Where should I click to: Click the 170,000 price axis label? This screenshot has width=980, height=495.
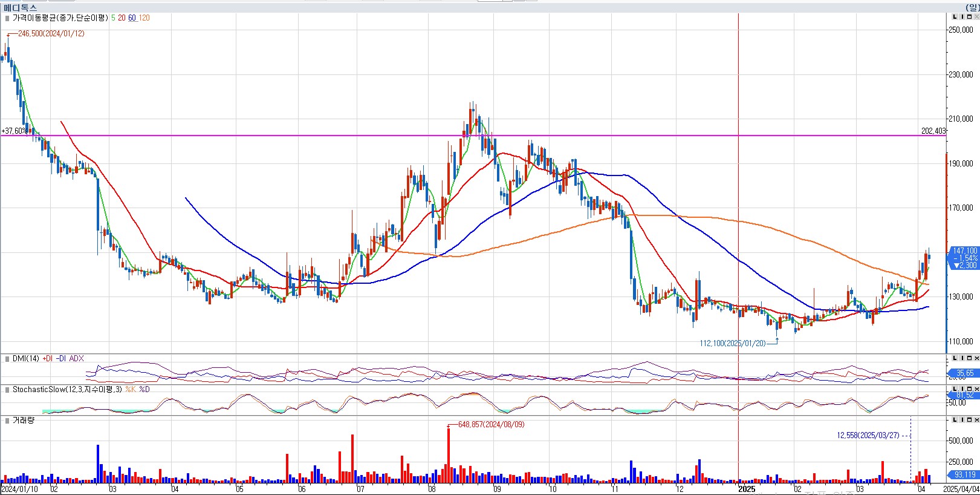pos(961,208)
